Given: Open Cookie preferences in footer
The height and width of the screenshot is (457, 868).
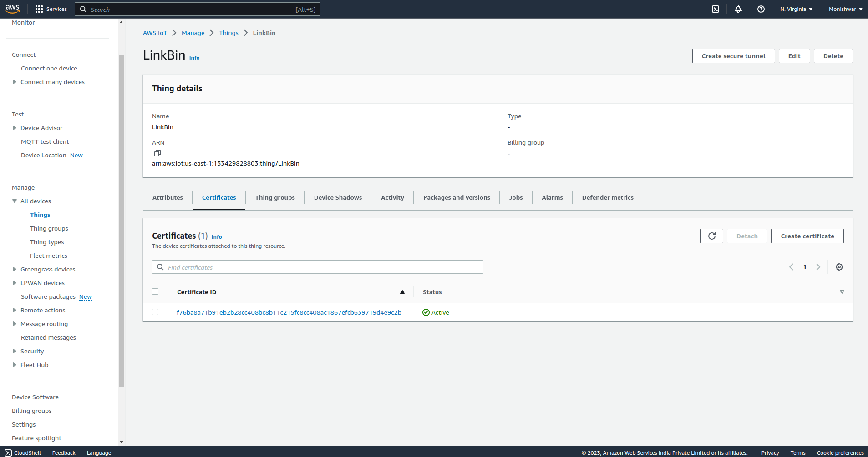Looking at the screenshot, I should click(840, 453).
